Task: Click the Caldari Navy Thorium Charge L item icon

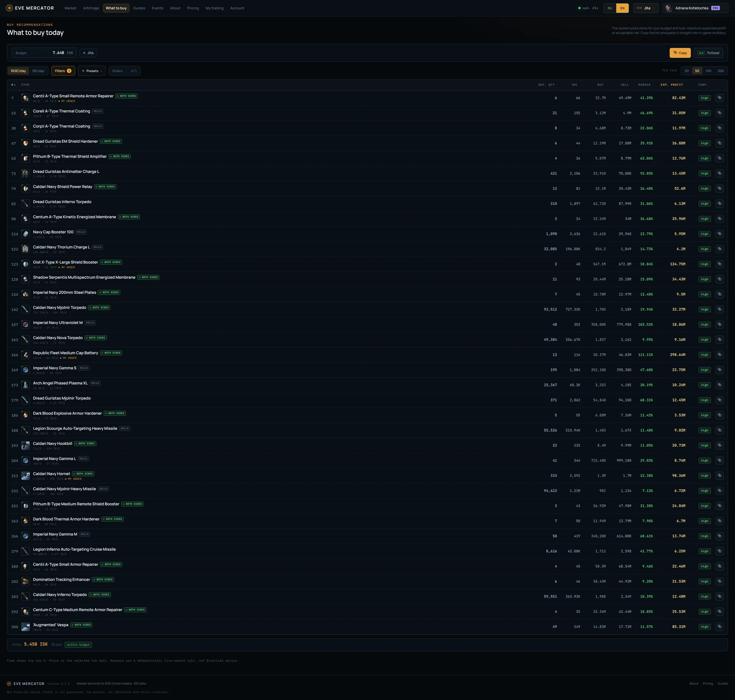Action: pyautogui.click(x=25, y=249)
